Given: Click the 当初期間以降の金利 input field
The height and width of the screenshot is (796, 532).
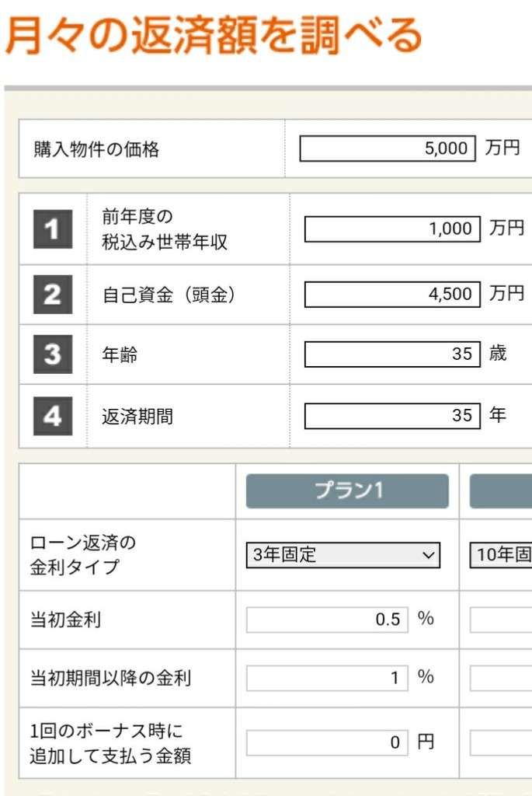Looking at the screenshot, I should 327,678.
